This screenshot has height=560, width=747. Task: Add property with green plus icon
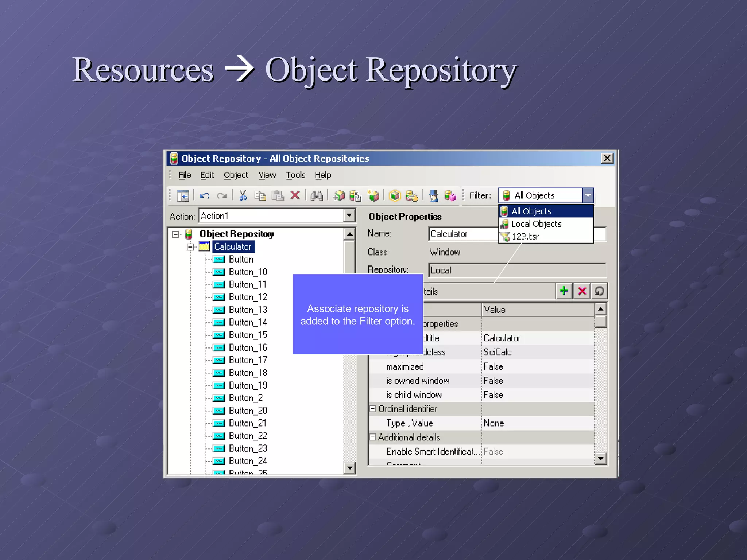click(x=564, y=291)
